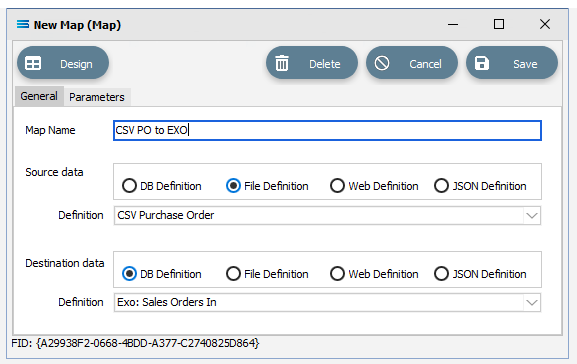
Task: Open the source Definition combo box
Action: pos(327,215)
